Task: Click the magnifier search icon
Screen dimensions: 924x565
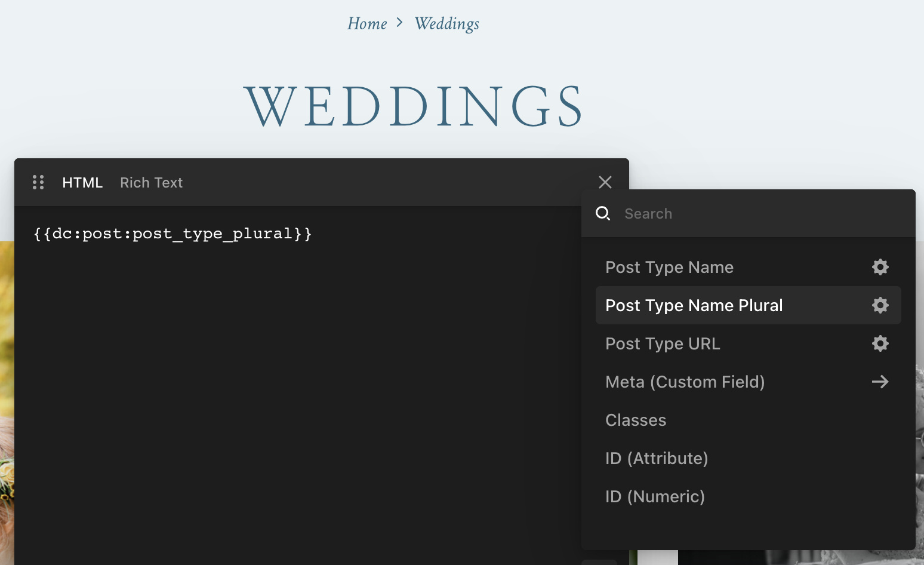Action: [603, 213]
